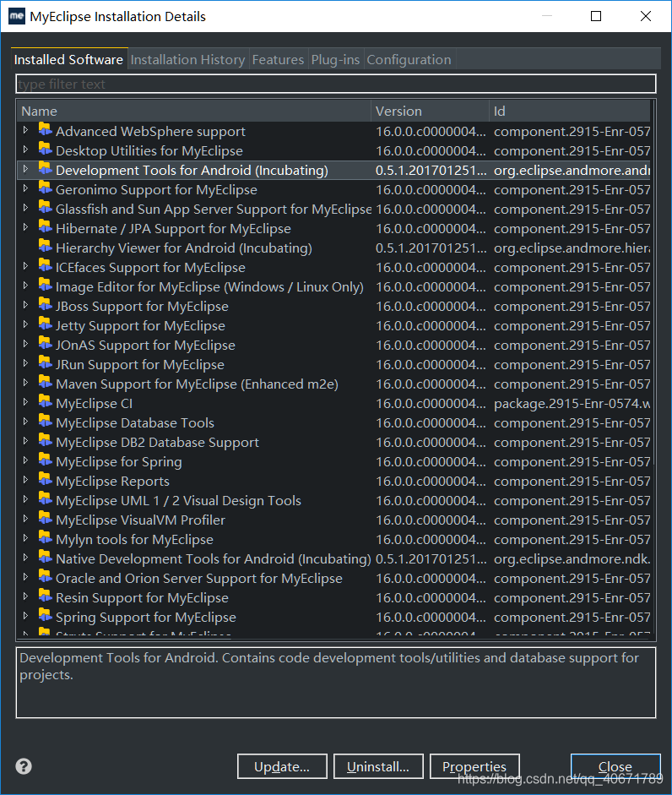Focus the type filter text field

tap(336, 84)
